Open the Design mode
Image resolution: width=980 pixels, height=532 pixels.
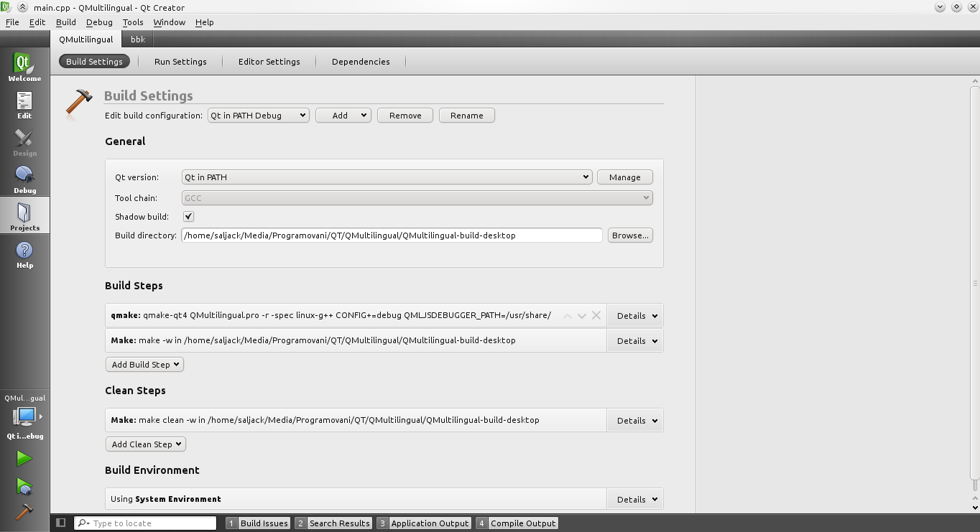click(x=24, y=141)
